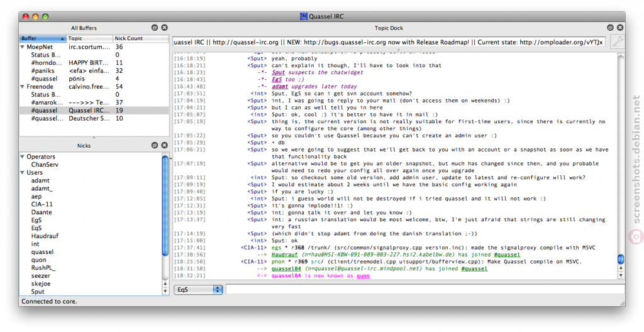
Task: Collapse the Freenode network tree
Action: [x=23, y=87]
